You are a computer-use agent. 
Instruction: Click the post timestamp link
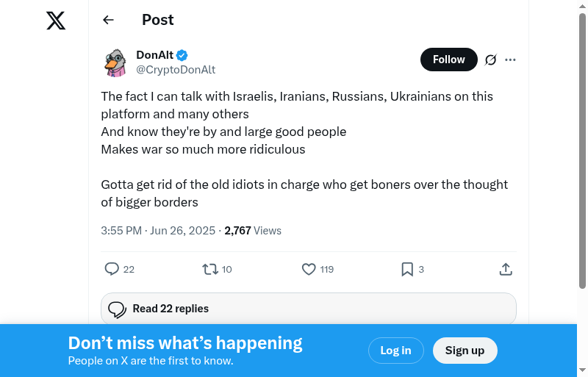pyautogui.click(x=158, y=231)
